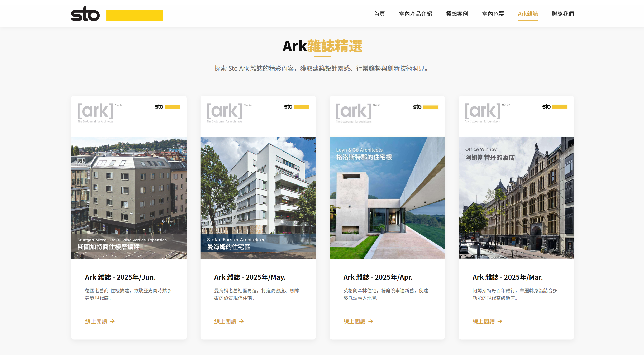Screen dimensions: 644x355
Task: Open the Loyn & Co Architects cover image
Action: [x=387, y=197]
